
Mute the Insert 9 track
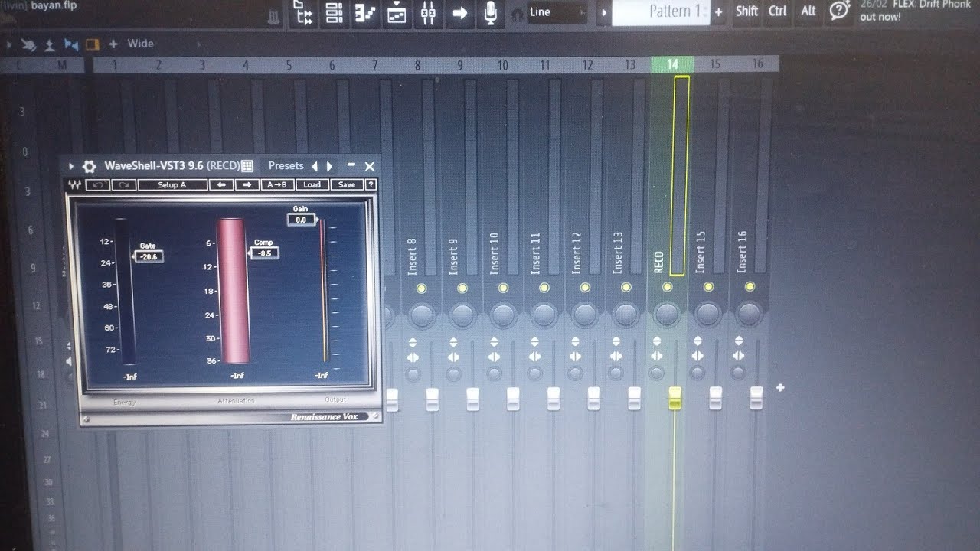tap(462, 288)
